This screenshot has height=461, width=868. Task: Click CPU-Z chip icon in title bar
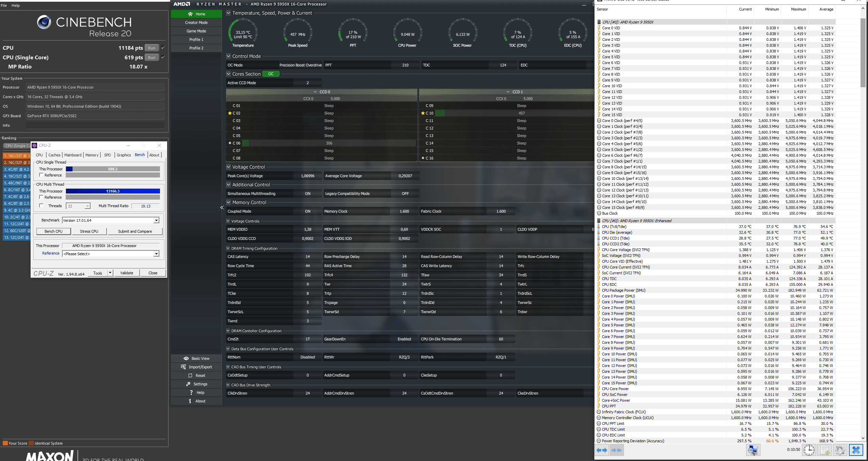[35, 145]
